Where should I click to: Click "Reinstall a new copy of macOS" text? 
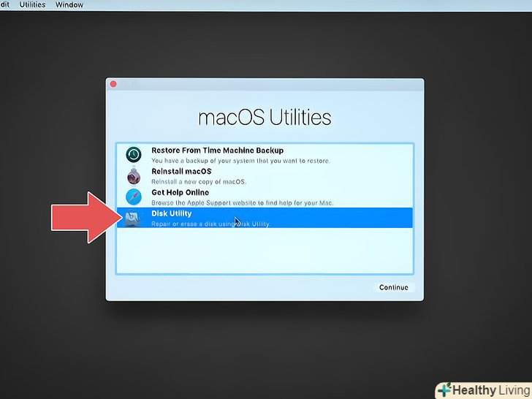pos(199,182)
